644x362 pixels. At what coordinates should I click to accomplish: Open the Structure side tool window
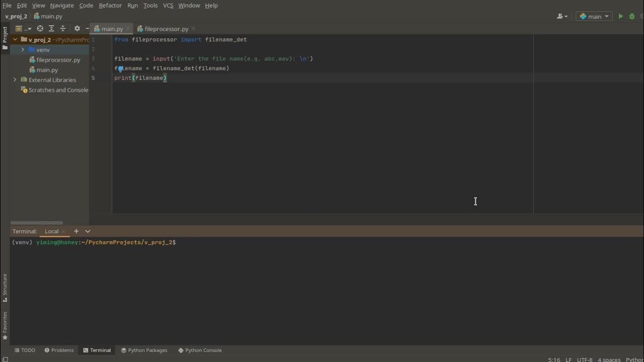(x=5, y=288)
